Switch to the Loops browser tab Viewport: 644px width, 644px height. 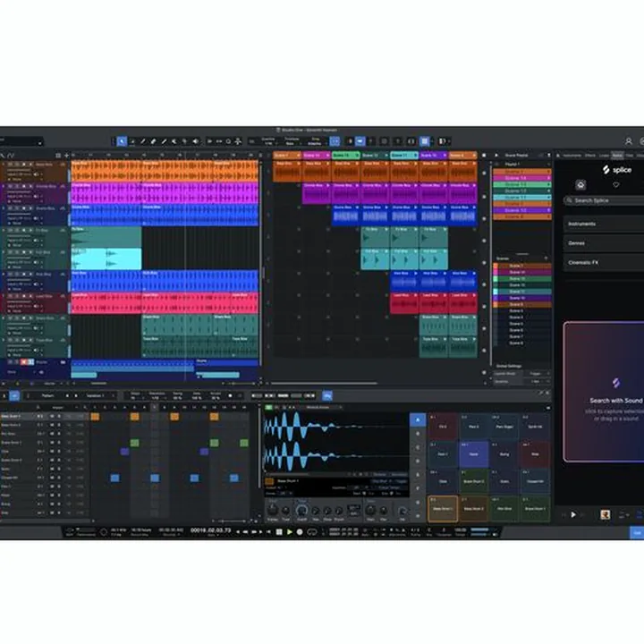click(x=604, y=156)
